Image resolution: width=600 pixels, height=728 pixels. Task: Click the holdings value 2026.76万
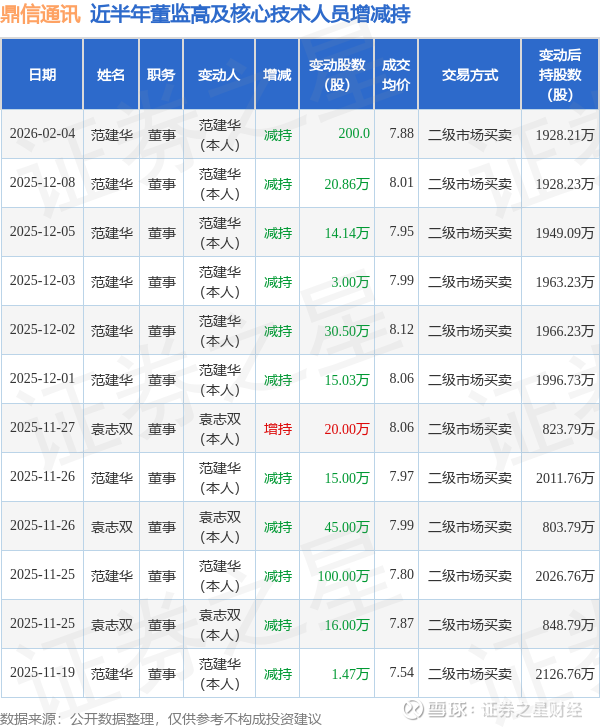[565, 576]
